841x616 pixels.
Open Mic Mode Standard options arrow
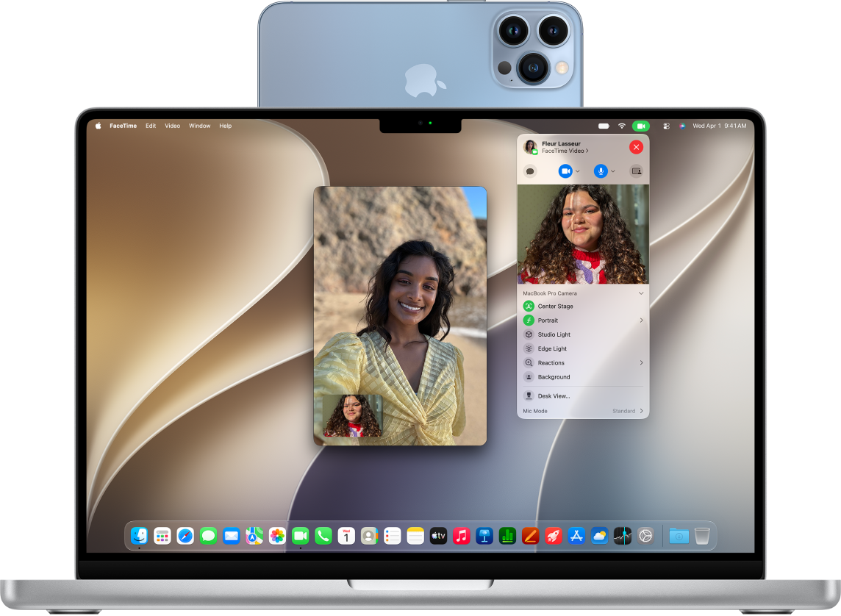pyautogui.click(x=642, y=411)
